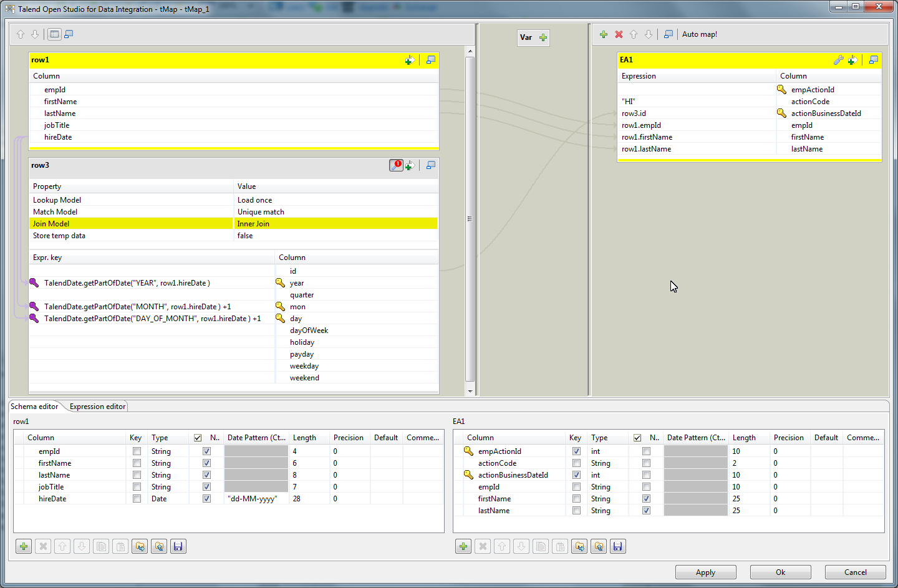
Task: Switch to Expression editor tab
Action: click(97, 407)
